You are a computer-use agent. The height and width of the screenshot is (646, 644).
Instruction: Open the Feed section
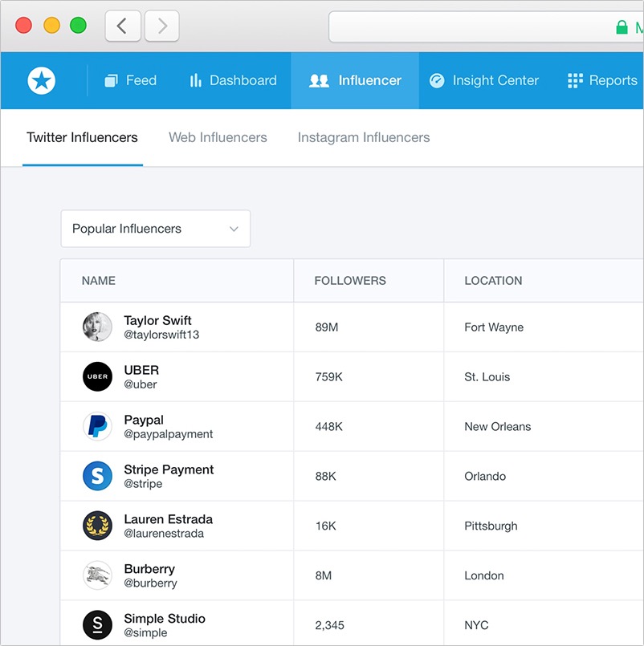[x=131, y=80]
